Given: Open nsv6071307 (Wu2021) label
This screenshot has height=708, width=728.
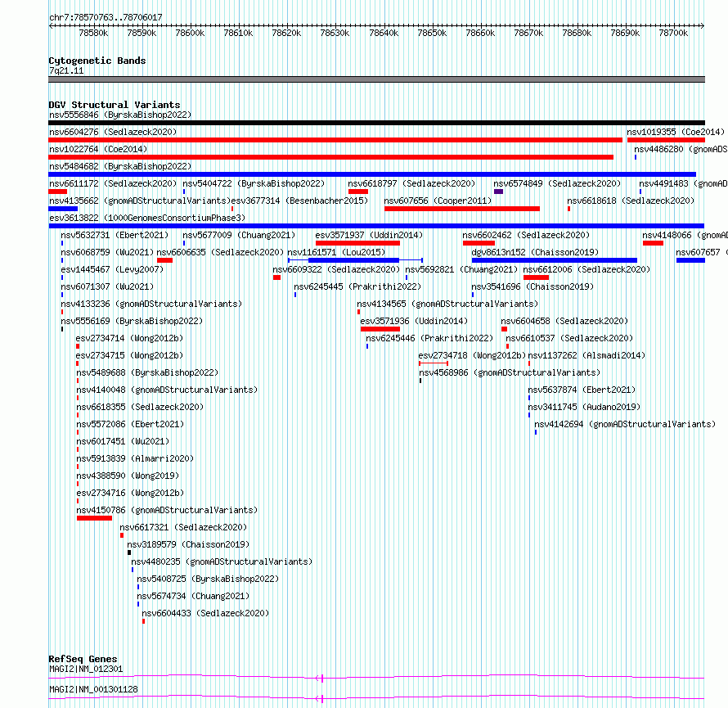Looking at the screenshot, I should (107, 286).
